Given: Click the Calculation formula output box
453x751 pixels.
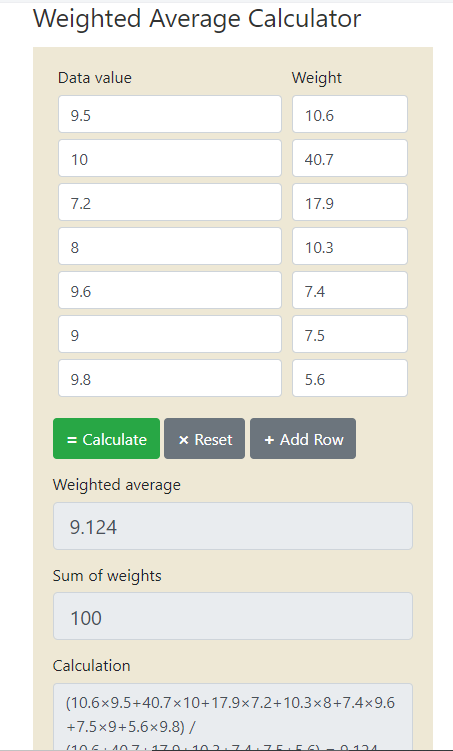Looking at the screenshot, I should click(x=233, y=717).
